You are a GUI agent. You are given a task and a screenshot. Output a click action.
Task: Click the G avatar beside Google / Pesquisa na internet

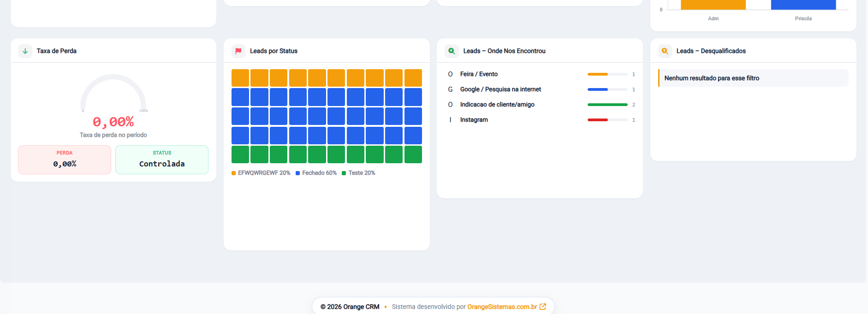(450, 89)
